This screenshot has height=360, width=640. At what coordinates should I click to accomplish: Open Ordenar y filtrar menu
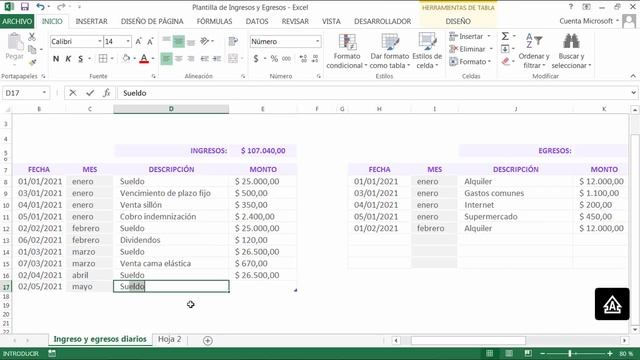coord(534,51)
